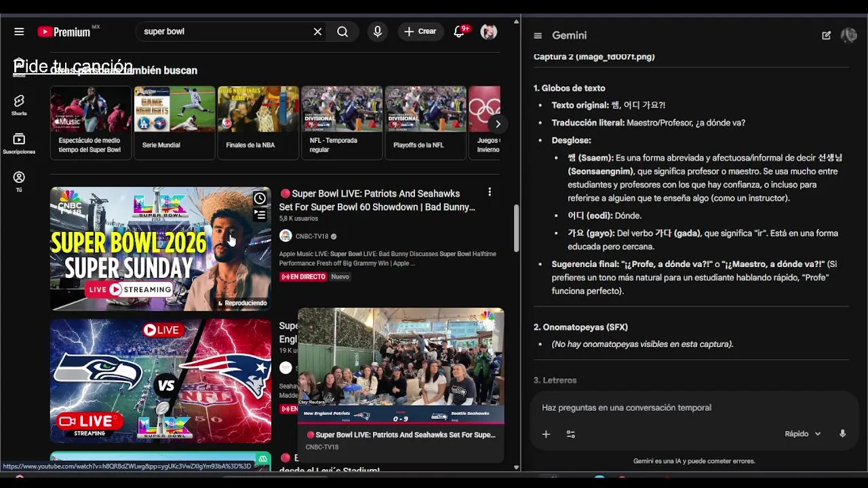868x488 pixels.
Task: Activate Gemini microphone input
Action: coord(843,434)
